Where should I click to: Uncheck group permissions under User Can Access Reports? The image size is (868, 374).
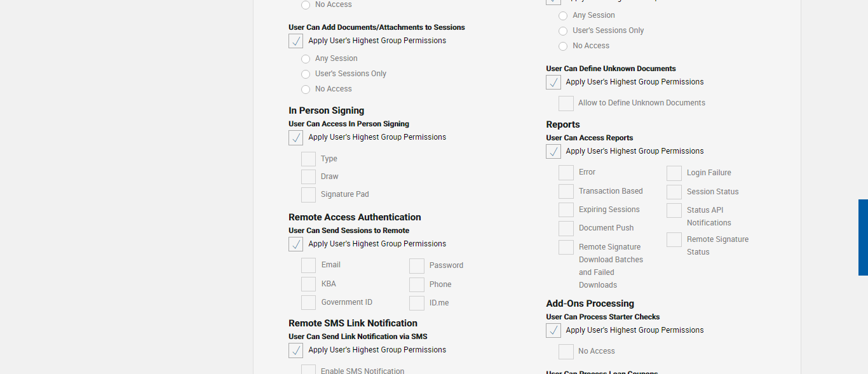tap(553, 151)
